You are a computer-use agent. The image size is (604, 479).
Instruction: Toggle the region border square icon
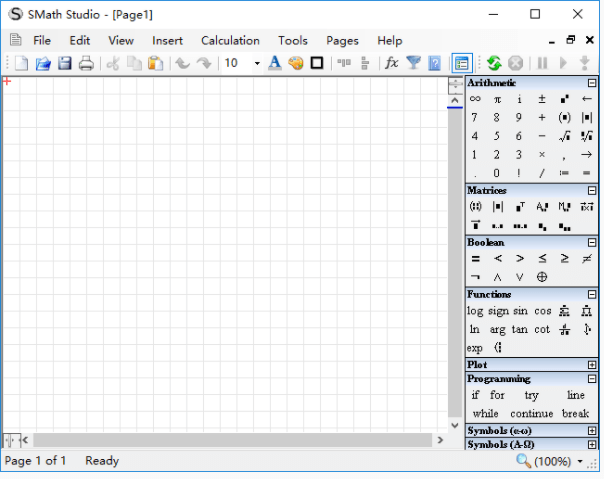pos(317,63)
